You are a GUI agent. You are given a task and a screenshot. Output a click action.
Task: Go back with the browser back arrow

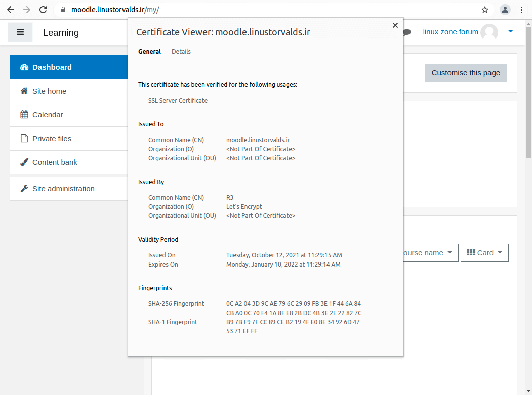(11, 10)
